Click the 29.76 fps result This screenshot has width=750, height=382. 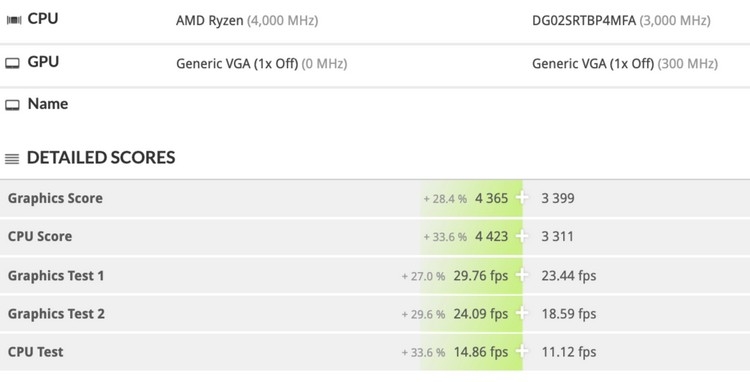481,275
